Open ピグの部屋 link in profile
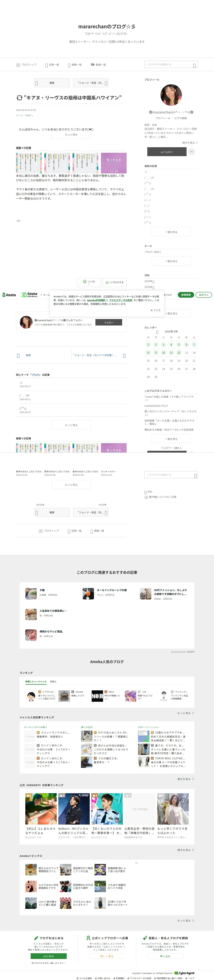This screenshot has width=214, height=980. point(180,118)
